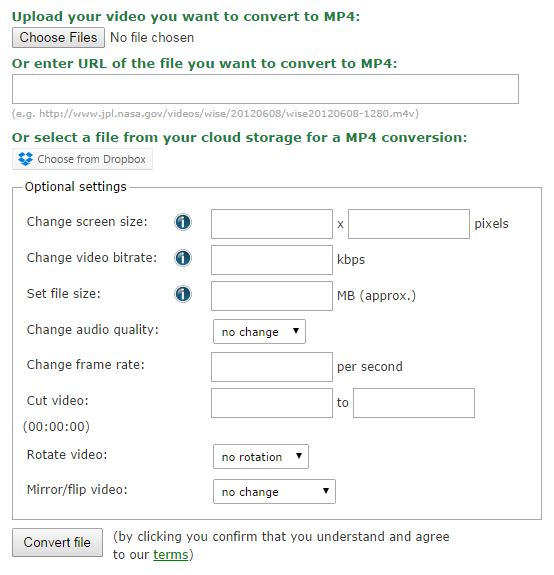This screenshot has width=554, height=575.
Task: Click the info icon for video bitrate
Action: pyautogui.click(x=183, y=258)
